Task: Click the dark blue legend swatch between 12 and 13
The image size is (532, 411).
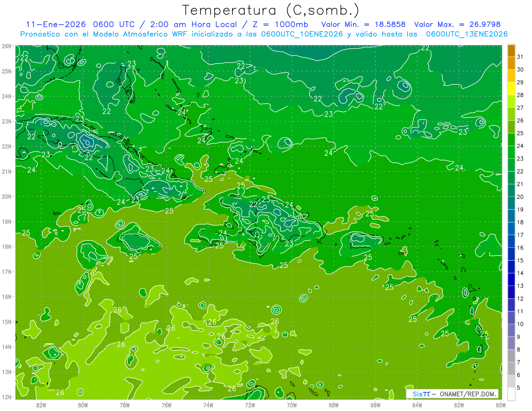Action: tap(511, 292)
